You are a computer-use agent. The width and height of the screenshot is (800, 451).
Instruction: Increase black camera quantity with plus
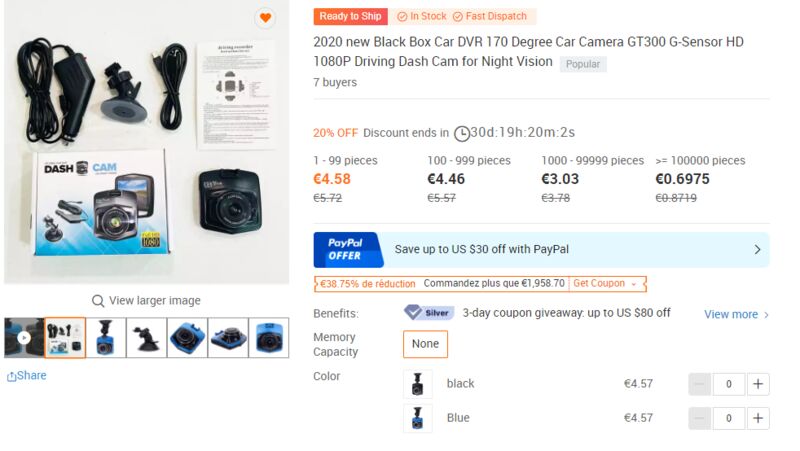(x=758, y=384)
